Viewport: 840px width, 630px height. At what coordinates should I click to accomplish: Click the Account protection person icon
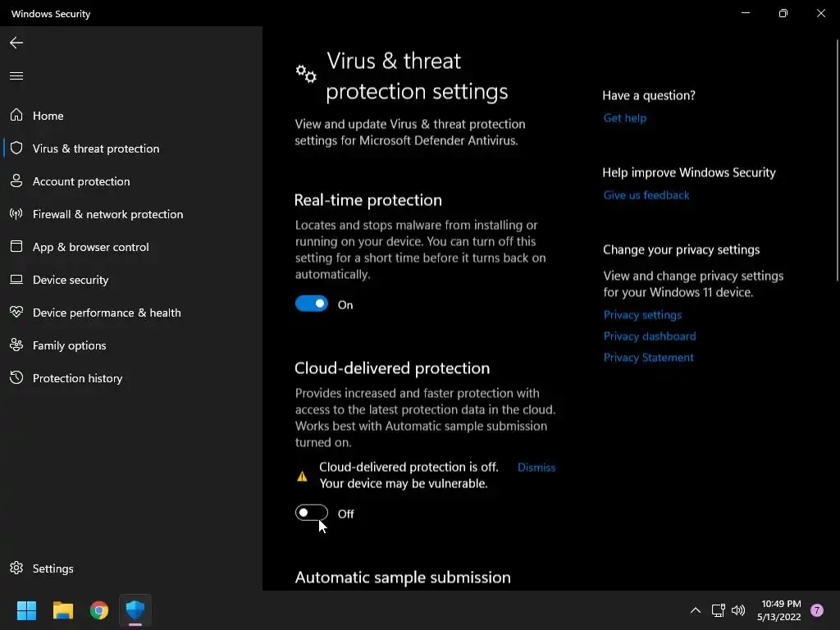click(16, 181)
